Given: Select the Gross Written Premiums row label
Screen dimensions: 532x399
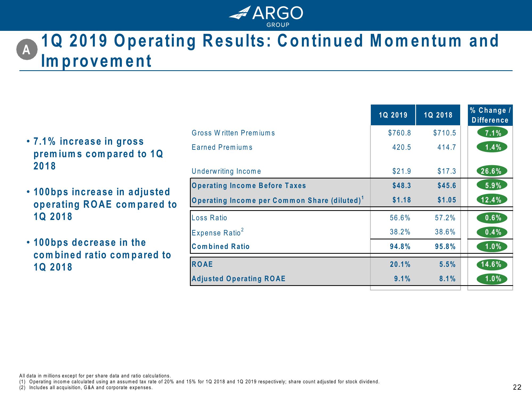Looking at the screenshot, I should (233, 133).
